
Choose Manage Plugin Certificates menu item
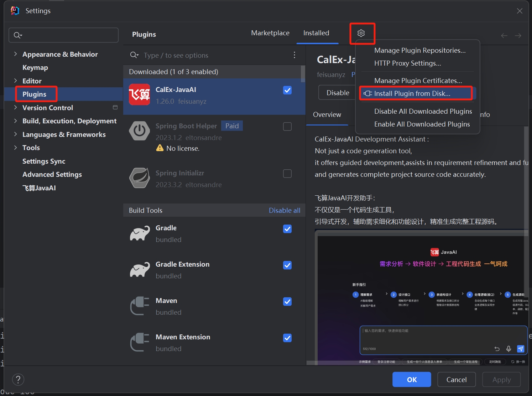[x=418, y=81]
